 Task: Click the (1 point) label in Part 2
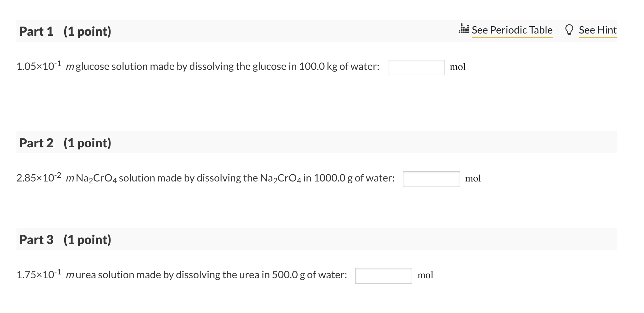[x=87, y=143]
